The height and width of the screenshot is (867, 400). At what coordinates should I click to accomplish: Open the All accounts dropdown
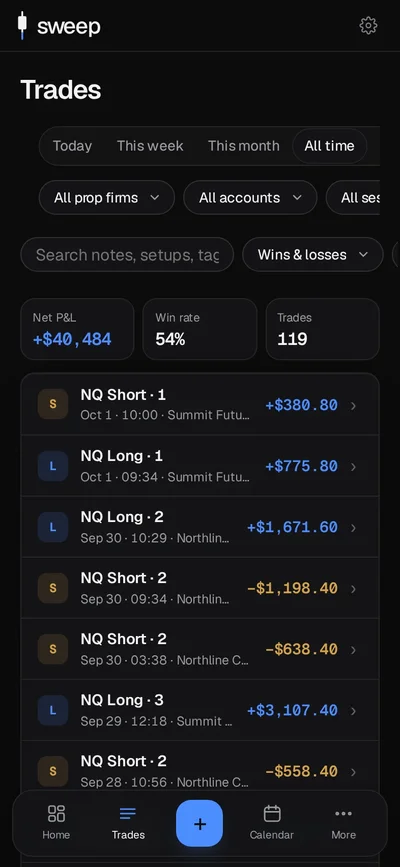coord(250,197)
